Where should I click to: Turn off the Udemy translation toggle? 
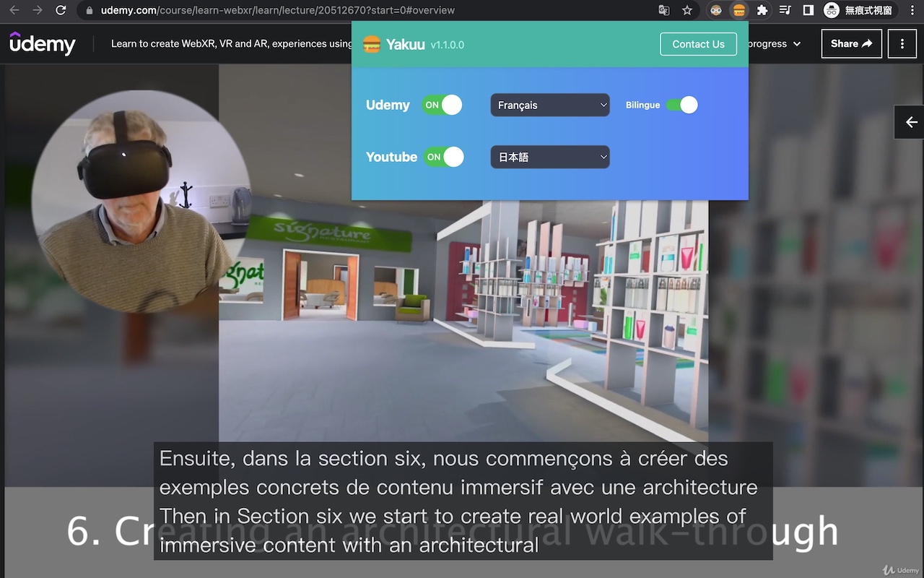click(x=442, y=105)
